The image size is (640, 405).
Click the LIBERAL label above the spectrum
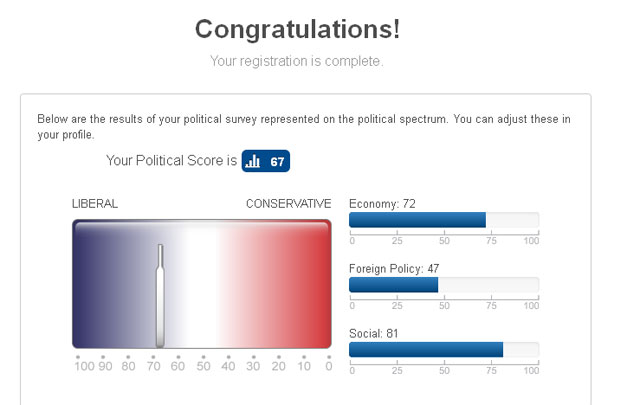[x=95, y=204]
